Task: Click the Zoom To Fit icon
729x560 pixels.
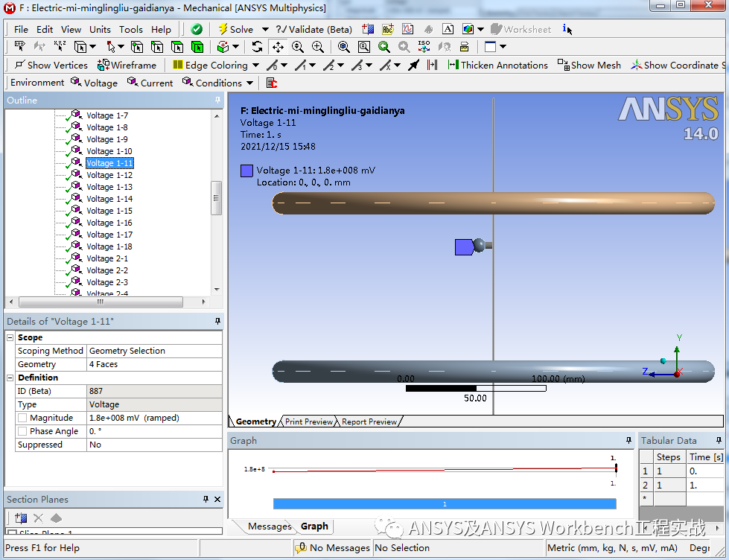Action: [343, 46]
